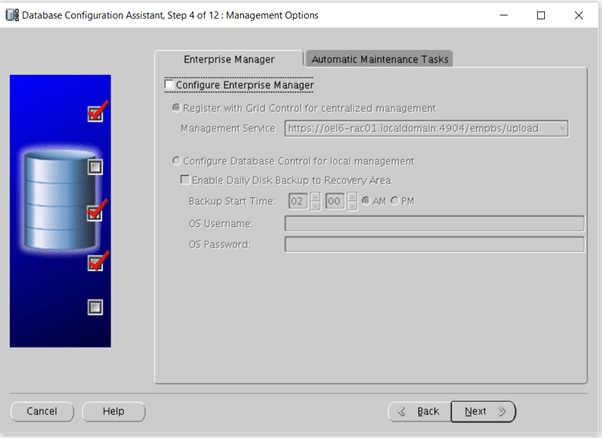Switch to Automatic Maintenance Tasks tab

click(x=379, y=59)
